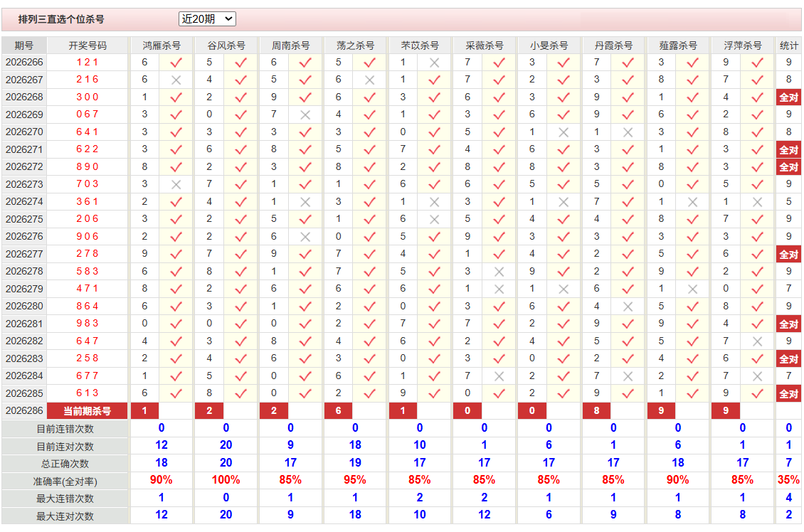Click the cross mark for 丹霞杀号 in row 2026280
This screenshot has height=532, width=804.
(628, 307)
